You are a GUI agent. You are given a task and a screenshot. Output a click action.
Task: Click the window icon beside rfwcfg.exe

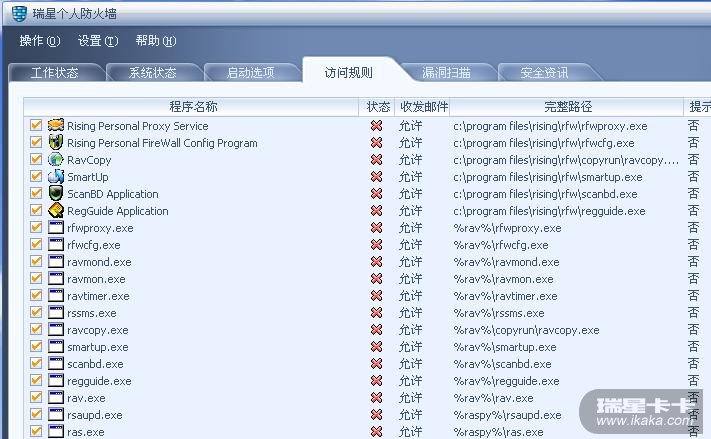pyautogui.click(x=56, y=244)
